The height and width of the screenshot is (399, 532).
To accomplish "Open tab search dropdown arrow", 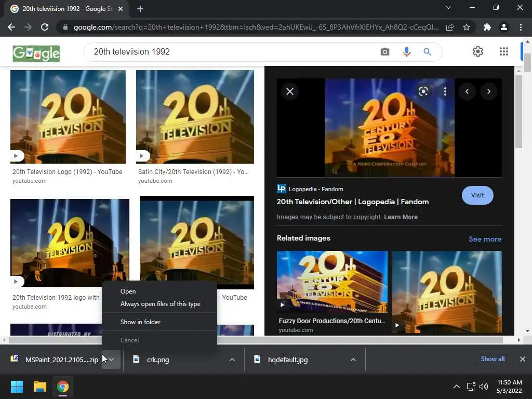I will 448,7.
